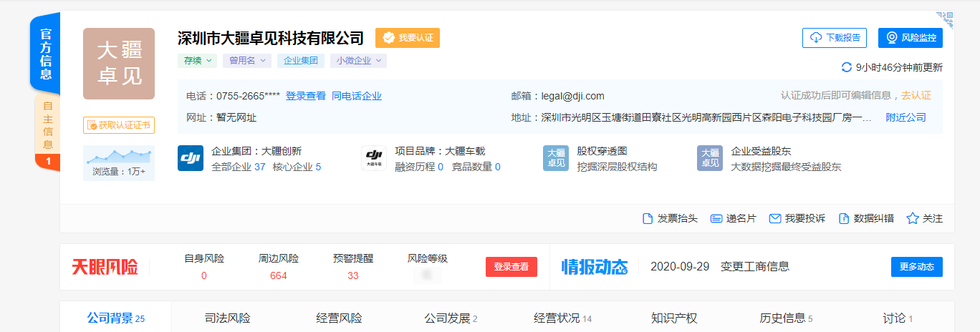Click the 大疆卓见 company logo thumbnail
The image size is (980, 332).
(119, 64)
